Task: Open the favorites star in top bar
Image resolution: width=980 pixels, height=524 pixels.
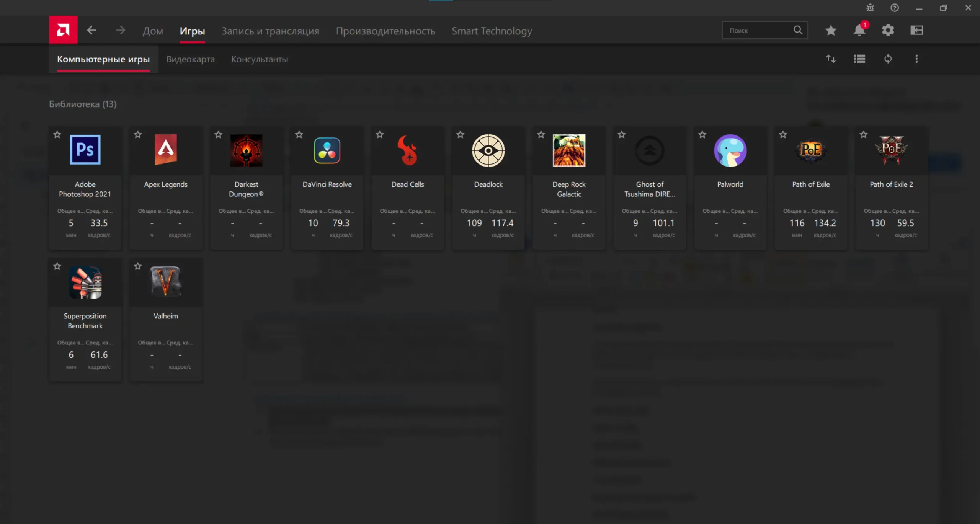Action: (830, 30)
